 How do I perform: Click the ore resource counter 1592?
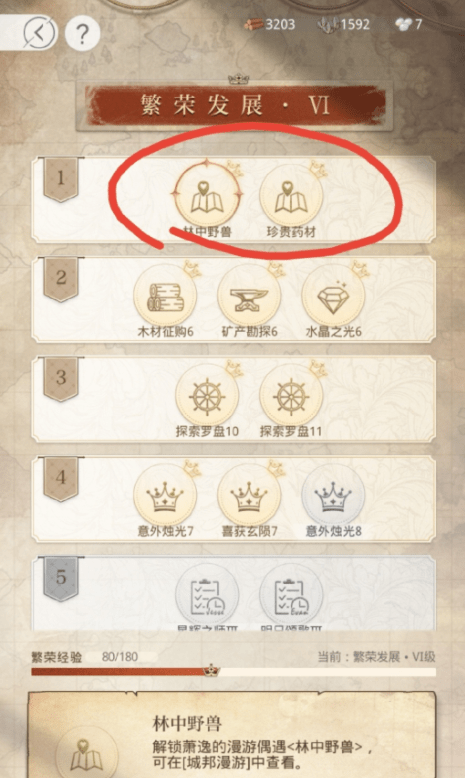point(344,24)
